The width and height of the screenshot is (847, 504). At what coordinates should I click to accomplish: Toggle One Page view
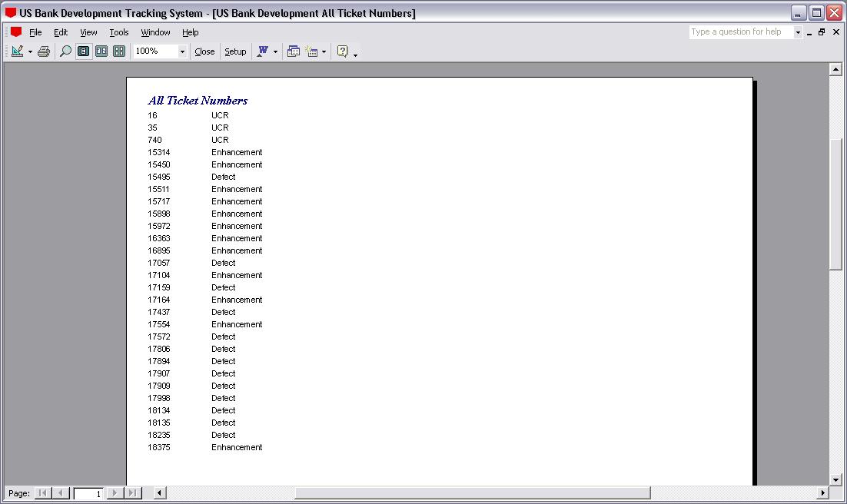coord(83,51)
